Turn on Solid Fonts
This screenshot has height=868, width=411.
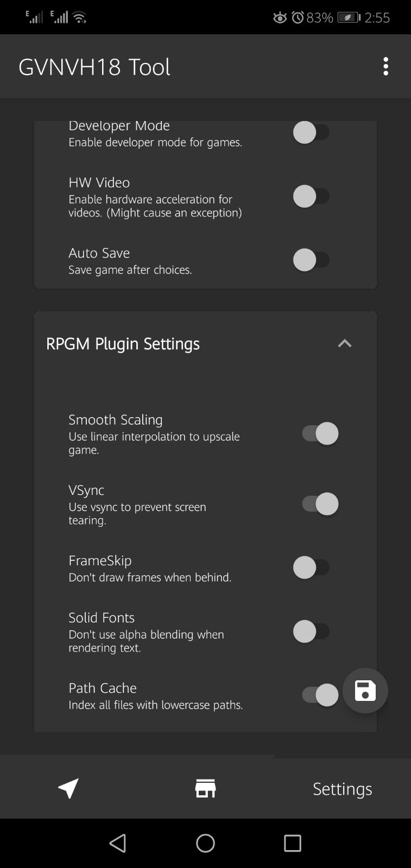coord(312,631)
